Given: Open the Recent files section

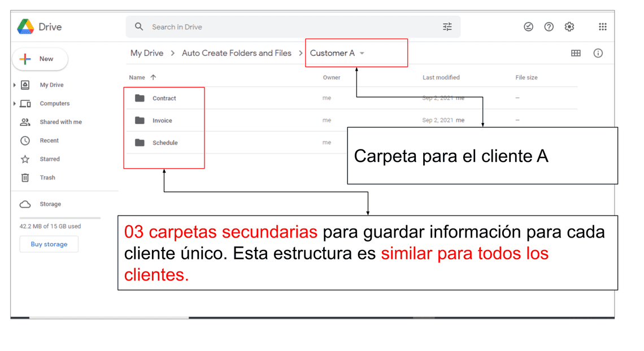Looking at the screenshot, I should (x=49, y=141).
